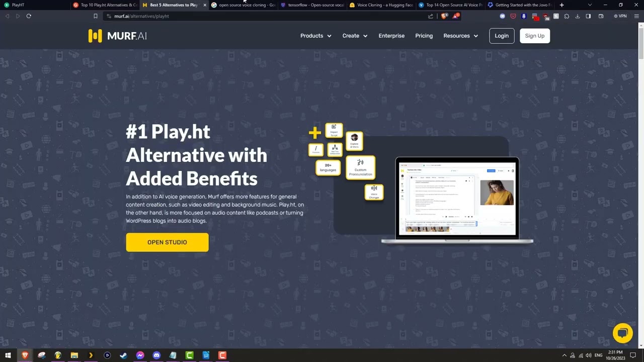Close the Best 5 Alternatives tab
This screenshot has height=362, width=644.
click(205, 5)
